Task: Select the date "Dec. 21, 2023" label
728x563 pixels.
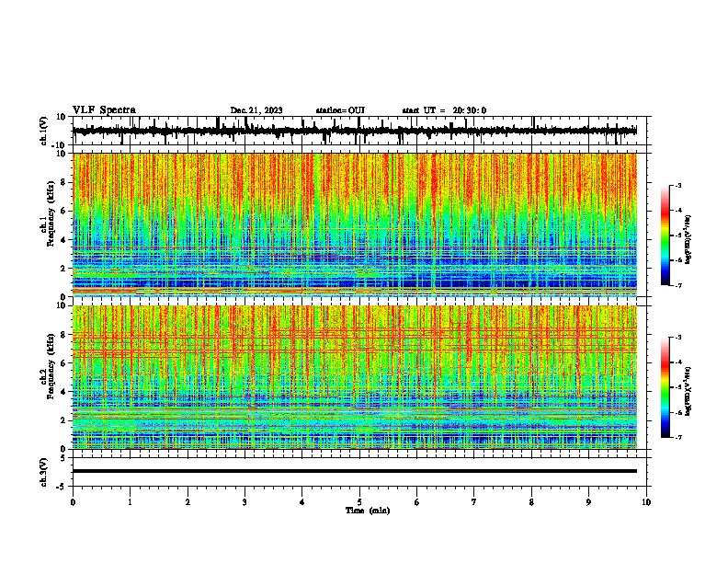Action: coord(256,110)
